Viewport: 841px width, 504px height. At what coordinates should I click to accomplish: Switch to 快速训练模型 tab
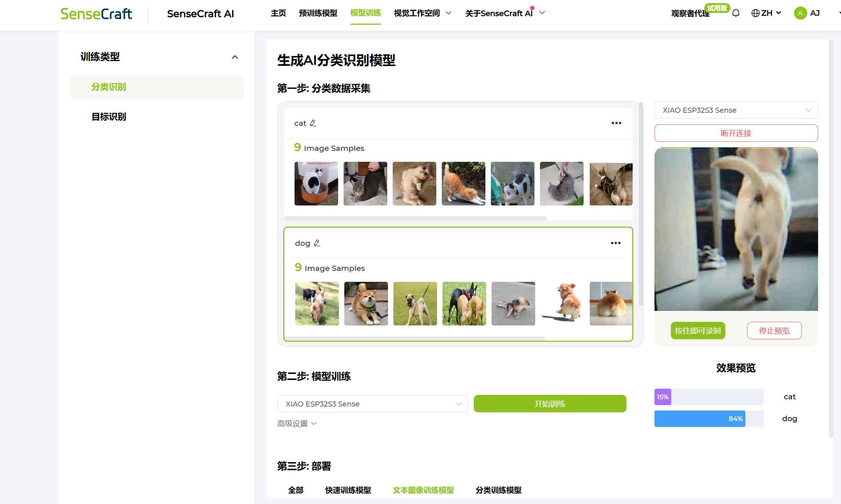click(348, 490)
